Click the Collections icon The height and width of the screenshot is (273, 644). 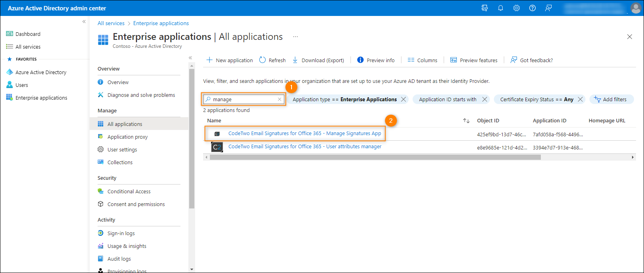[100, 162]
